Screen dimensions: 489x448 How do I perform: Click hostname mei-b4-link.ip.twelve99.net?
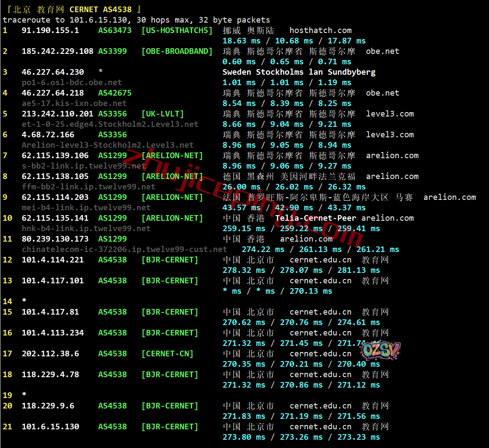point(86,208)
